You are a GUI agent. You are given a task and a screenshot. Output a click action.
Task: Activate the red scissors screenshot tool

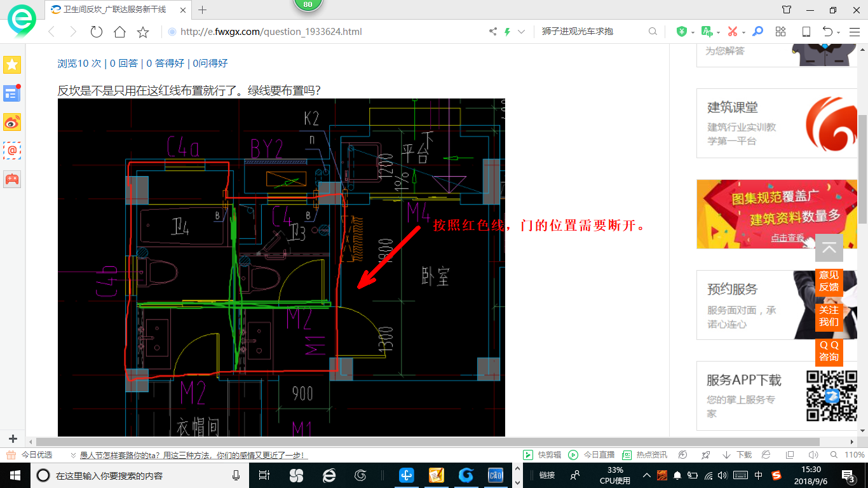(732, 32)
